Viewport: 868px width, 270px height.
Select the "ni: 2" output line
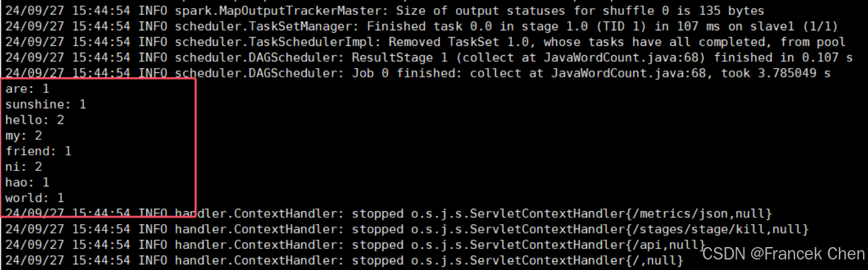(24, 167)
